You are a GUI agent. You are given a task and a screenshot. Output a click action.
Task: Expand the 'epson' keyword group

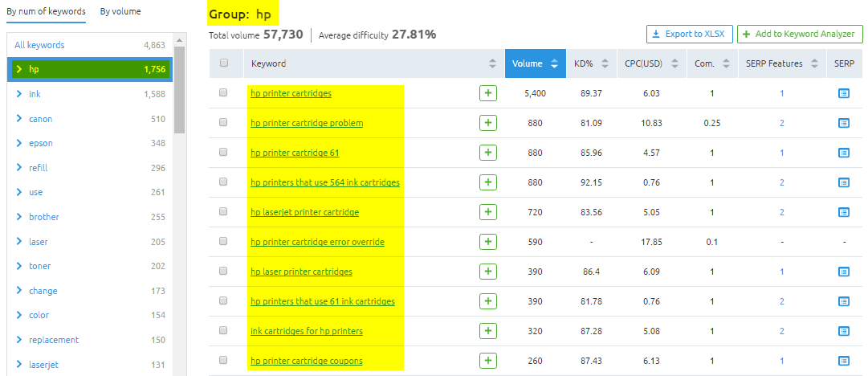click(x=19, y=143)
